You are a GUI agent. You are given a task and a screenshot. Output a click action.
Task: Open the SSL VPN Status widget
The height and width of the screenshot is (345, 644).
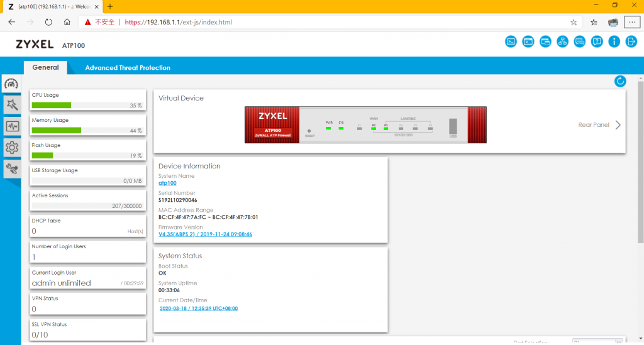(87, 329)
